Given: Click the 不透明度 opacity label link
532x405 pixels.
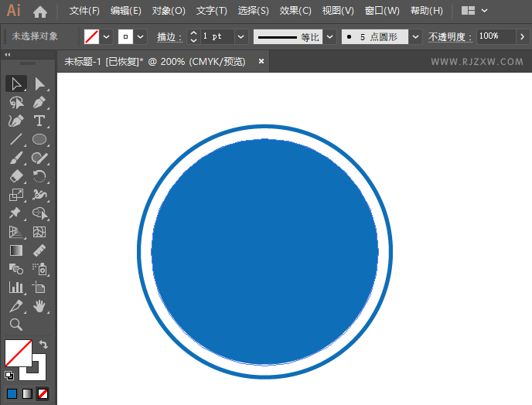Looking at the screenshot, I should [450, 36].
